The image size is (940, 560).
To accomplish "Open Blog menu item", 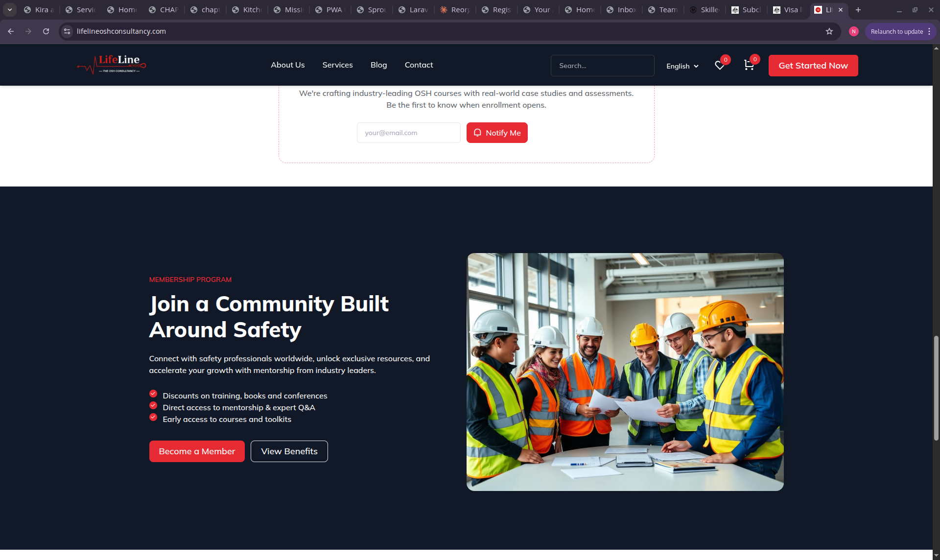I will tap(379, 65).
